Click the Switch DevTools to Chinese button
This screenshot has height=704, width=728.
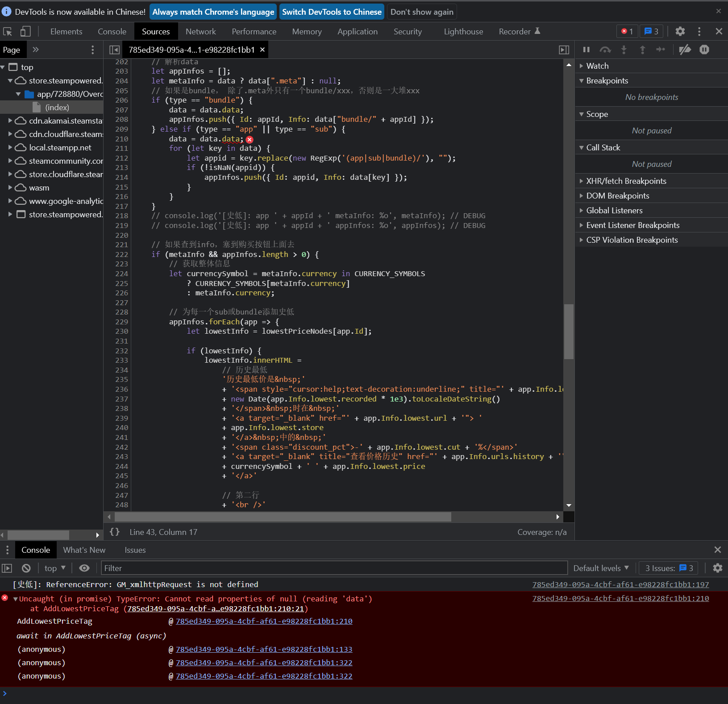click(x=332, y=12)
